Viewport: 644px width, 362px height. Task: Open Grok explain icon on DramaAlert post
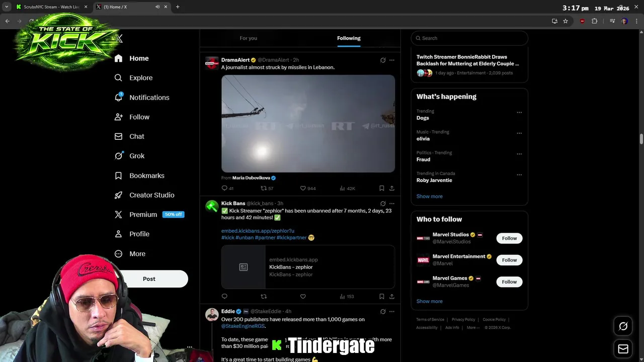(x=383, y=60)
